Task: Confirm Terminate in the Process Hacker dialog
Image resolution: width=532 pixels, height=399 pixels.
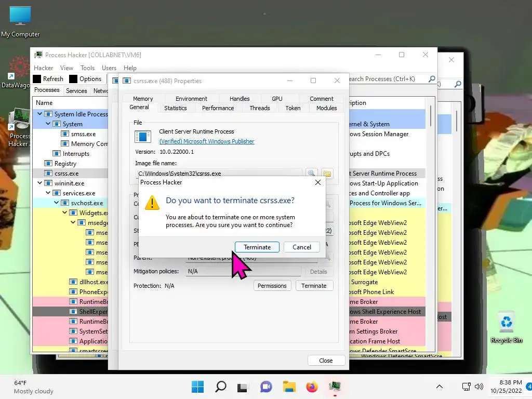Action: click(x=257, y=247)
